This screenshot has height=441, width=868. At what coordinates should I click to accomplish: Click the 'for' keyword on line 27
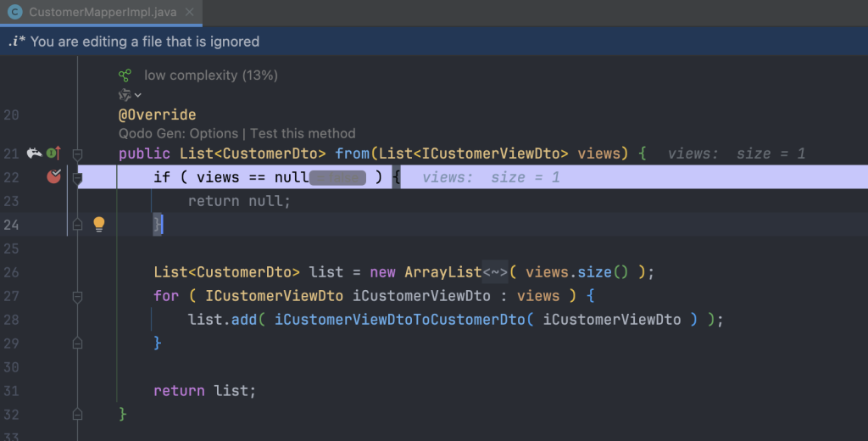point(167,296)
